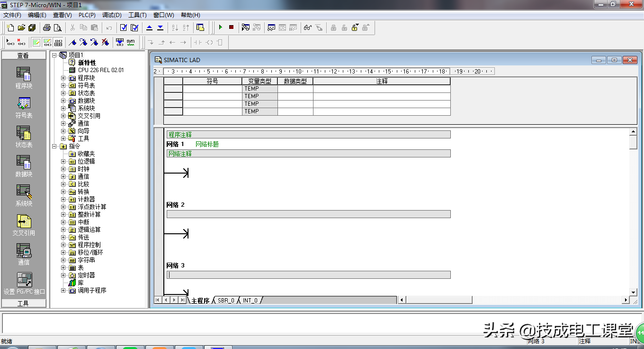Switch to the INT_0 tab
The width and height of the screenshot is (644, 349).
tap(250, 301)
